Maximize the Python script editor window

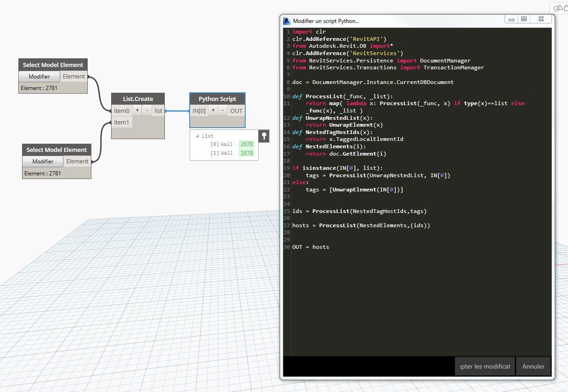(x=523, y=19)
